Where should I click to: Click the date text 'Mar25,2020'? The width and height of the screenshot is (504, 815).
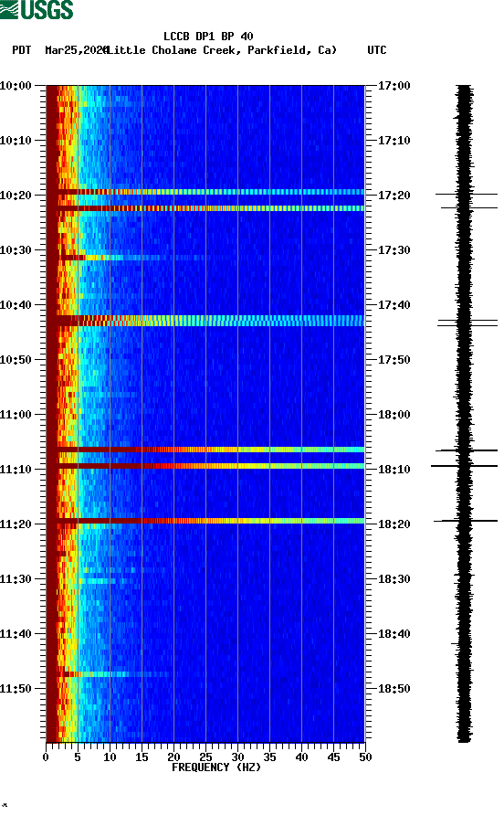(77, 50)
